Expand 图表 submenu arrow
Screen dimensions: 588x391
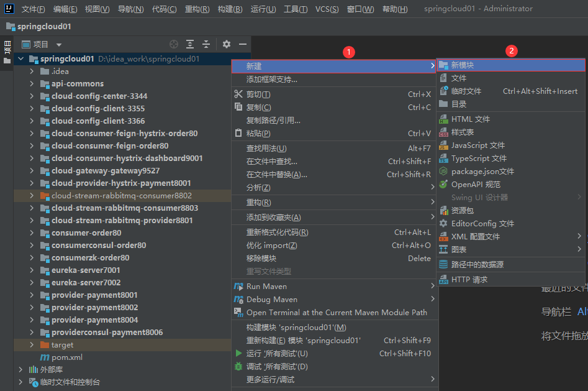(x=579, y=249)
